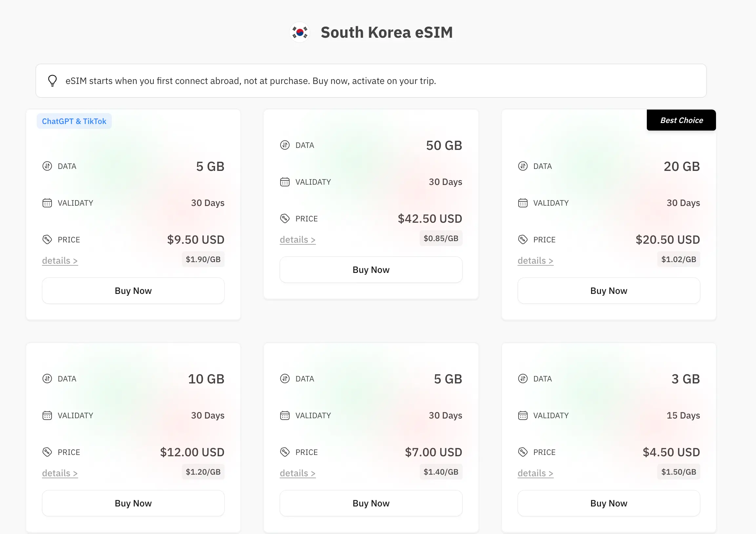Click the $1.20/GB rate tag
The width and height of the screenshot is (756, 534).
[x=203, y=472]
